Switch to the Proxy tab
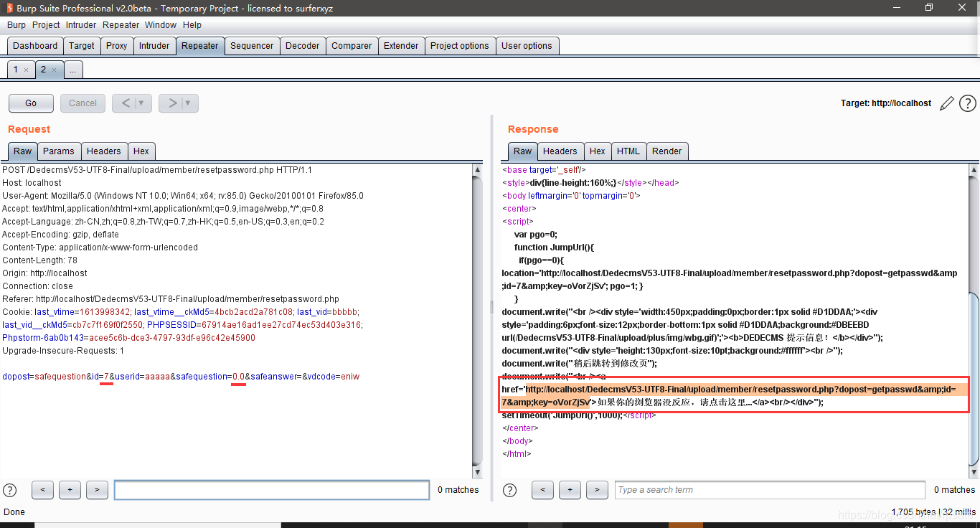 pos(116,46)
